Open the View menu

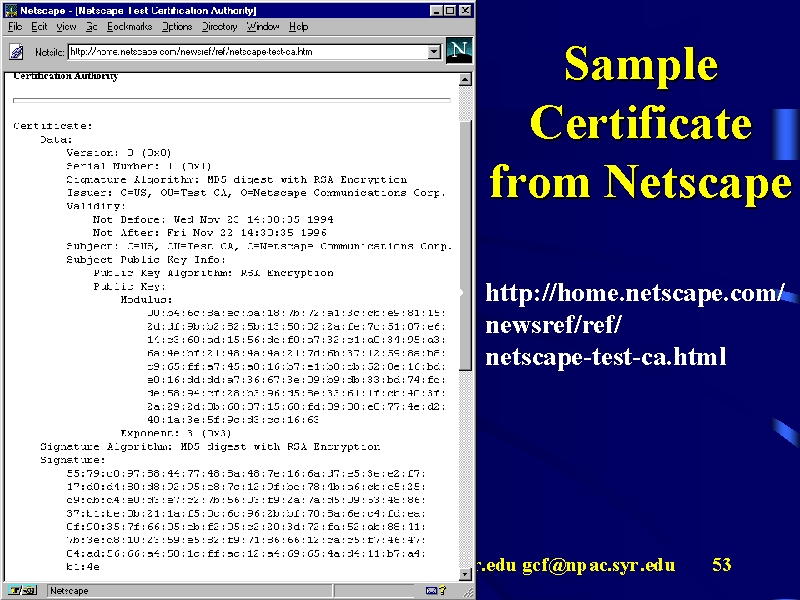click(66, 27)
